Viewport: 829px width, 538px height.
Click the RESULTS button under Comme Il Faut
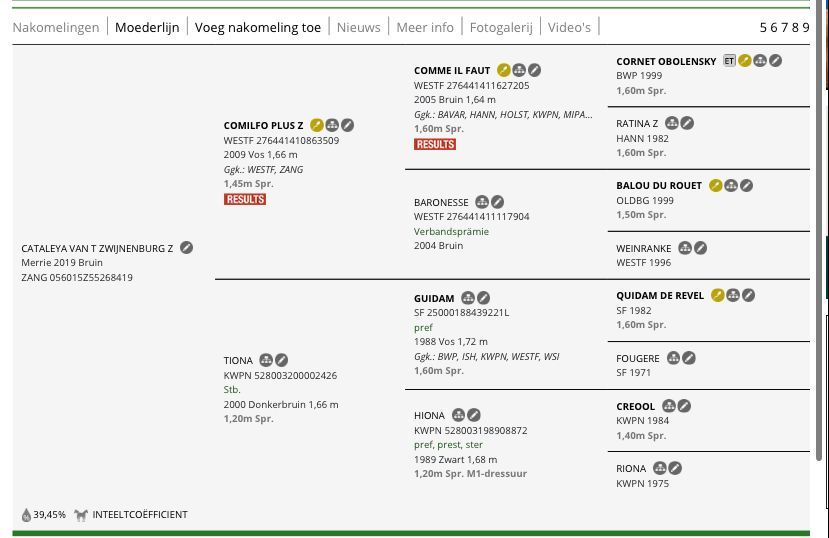coord(435,144)
